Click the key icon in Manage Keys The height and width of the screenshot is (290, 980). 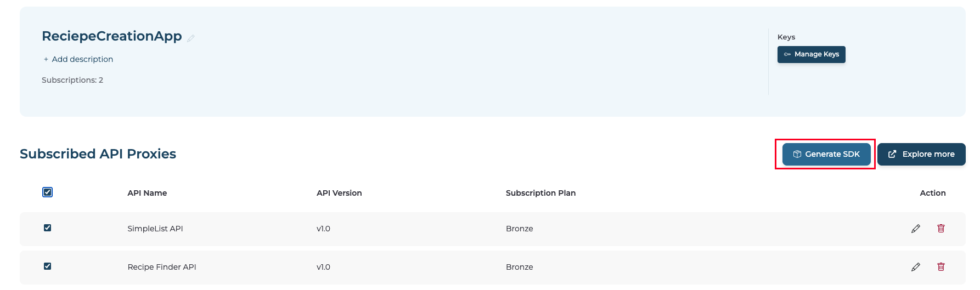point(787,54)
